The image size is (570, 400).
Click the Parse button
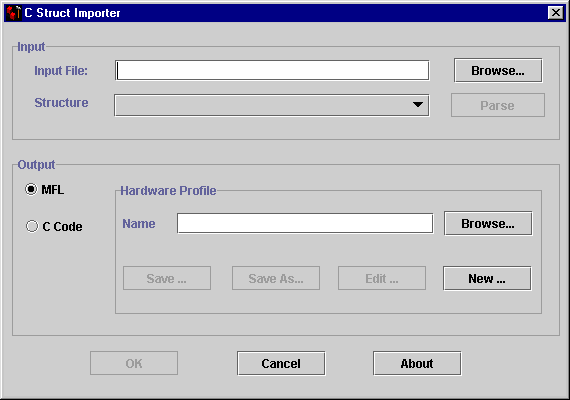[498, 105]
